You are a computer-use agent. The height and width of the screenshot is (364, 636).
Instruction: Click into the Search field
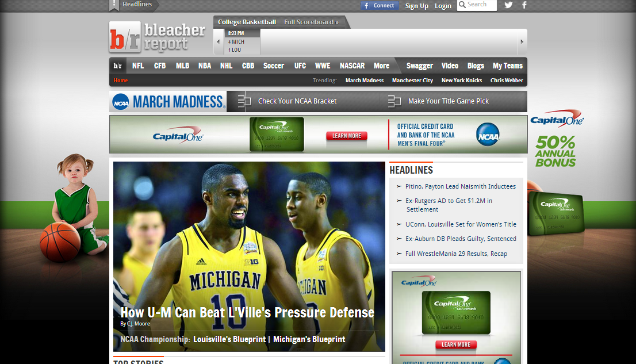click(477, 5)
